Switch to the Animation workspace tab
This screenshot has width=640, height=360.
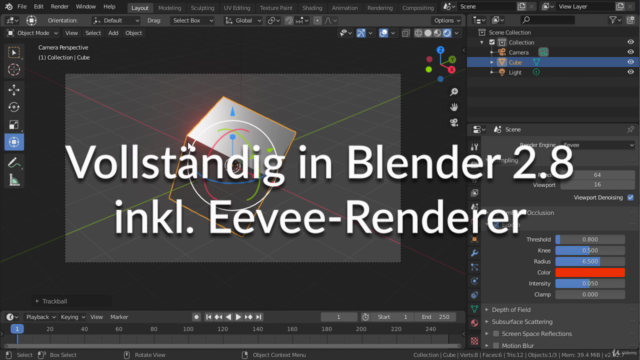pyautogui.click(x=344, y=8)
